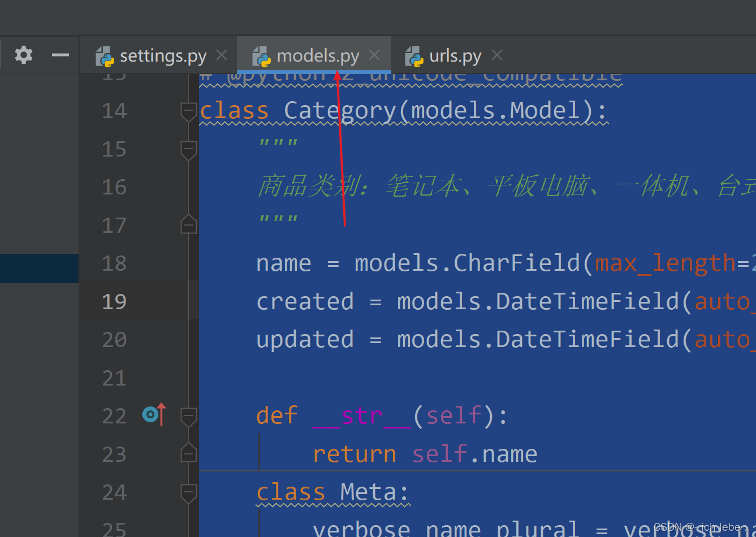Viewport: 756px width, 537px height.
Task: Click the fold end marker at line 23
Action: point(188,453)
